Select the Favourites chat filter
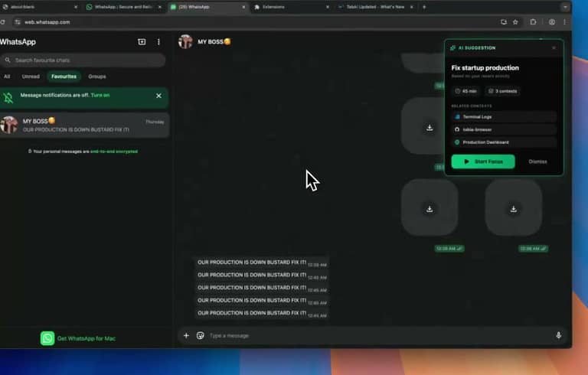Screen dimensions: 588x375 (x=64, y=77)
